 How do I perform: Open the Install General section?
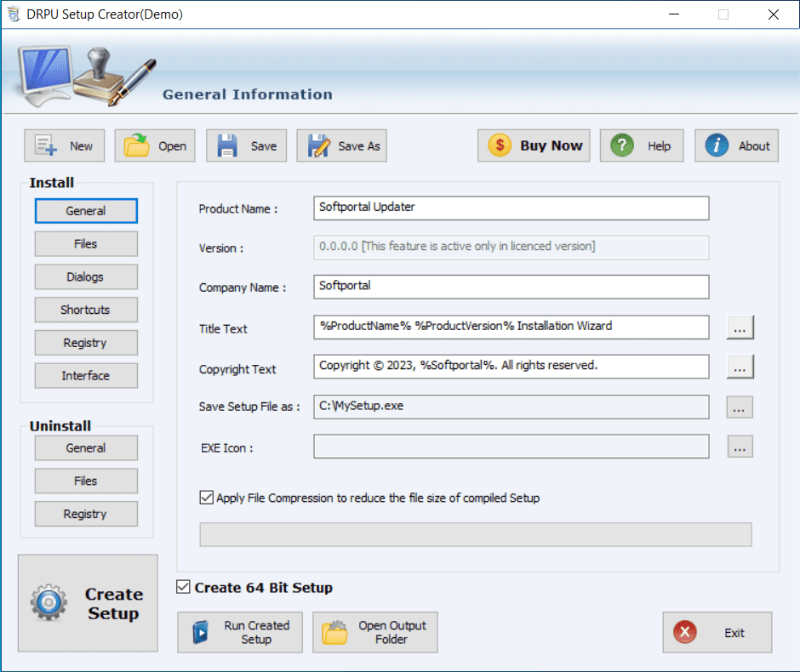pos(86,211)
